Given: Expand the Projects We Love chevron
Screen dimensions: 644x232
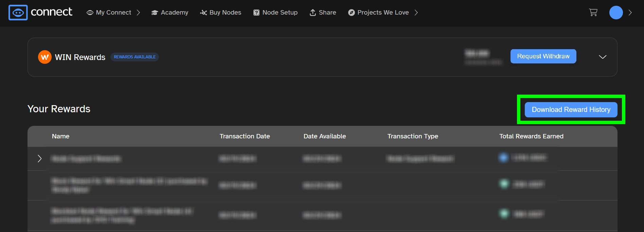Looking at the screenshot, I should 416,13.
